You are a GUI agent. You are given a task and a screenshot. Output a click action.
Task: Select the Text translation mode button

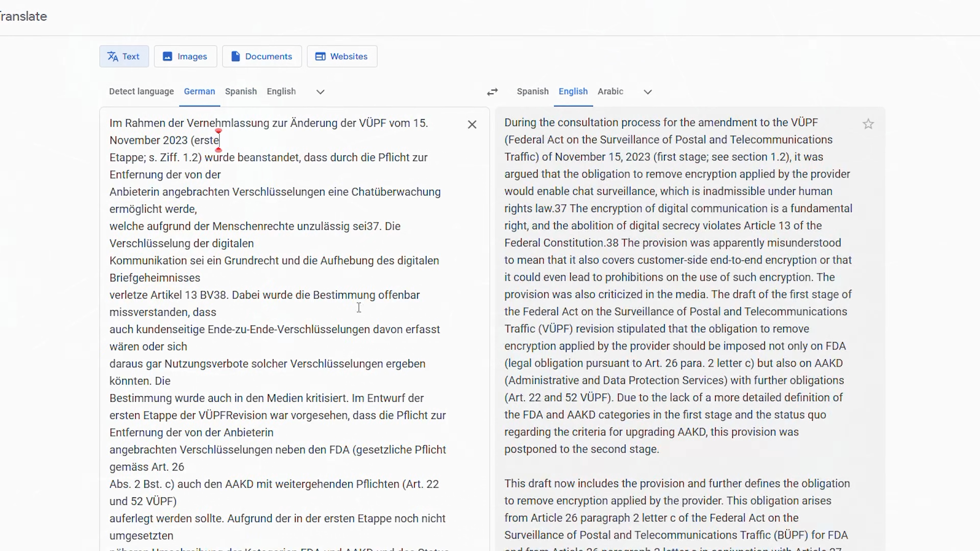[x=124, y=56]
